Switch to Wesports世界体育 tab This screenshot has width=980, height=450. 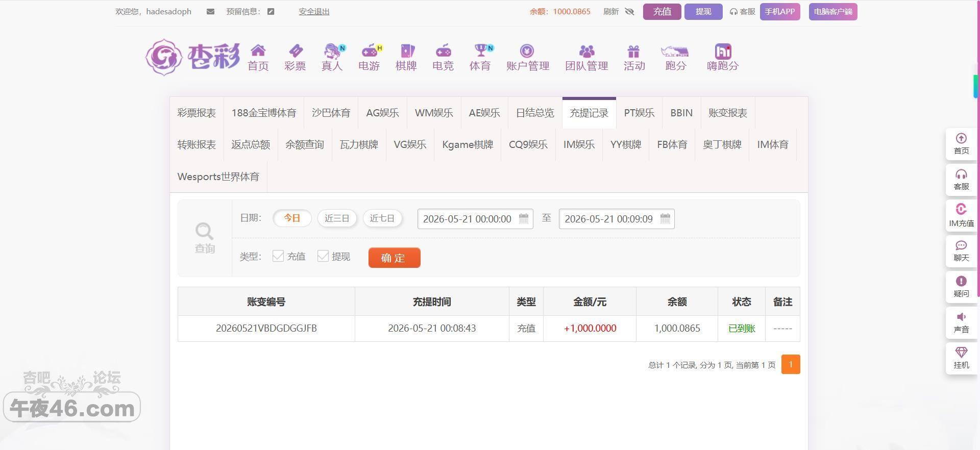pyautogui.click(x=218, y=177)
